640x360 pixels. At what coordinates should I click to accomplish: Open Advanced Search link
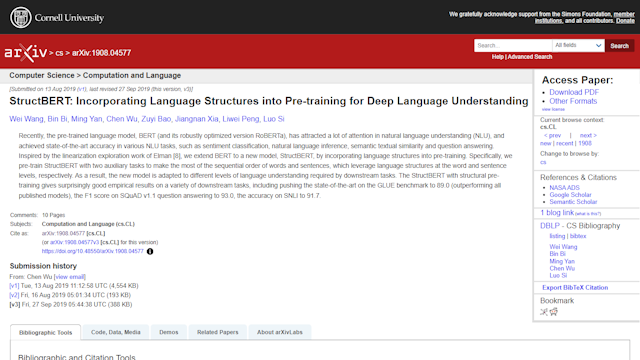pos(530,57)
